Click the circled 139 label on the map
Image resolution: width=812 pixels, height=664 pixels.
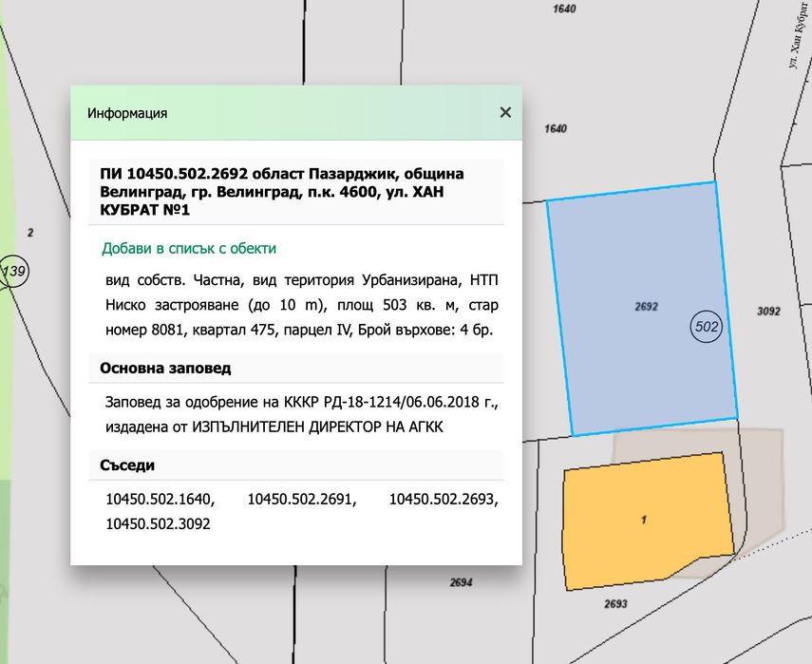[14, 271]
